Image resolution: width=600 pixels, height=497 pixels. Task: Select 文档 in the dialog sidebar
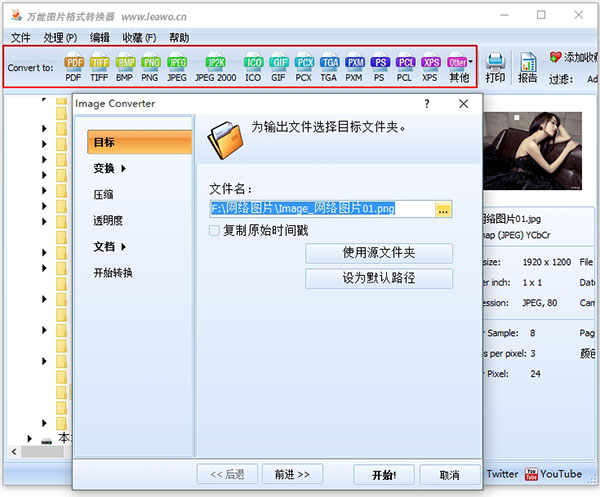pyautogui.click(x=104, y=246)
